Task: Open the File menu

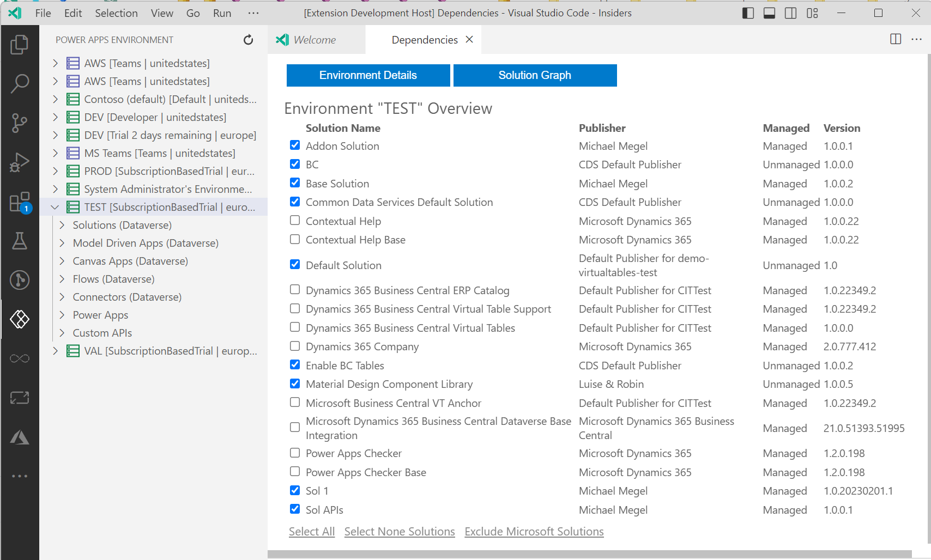Action: pyautogui.click(x=43, y=13)
